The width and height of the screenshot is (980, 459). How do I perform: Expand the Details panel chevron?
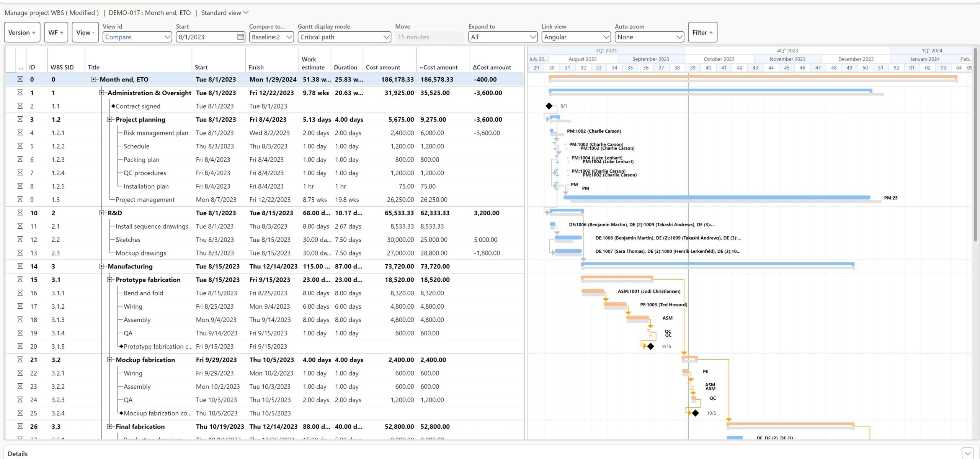click(x=968, y=453)
